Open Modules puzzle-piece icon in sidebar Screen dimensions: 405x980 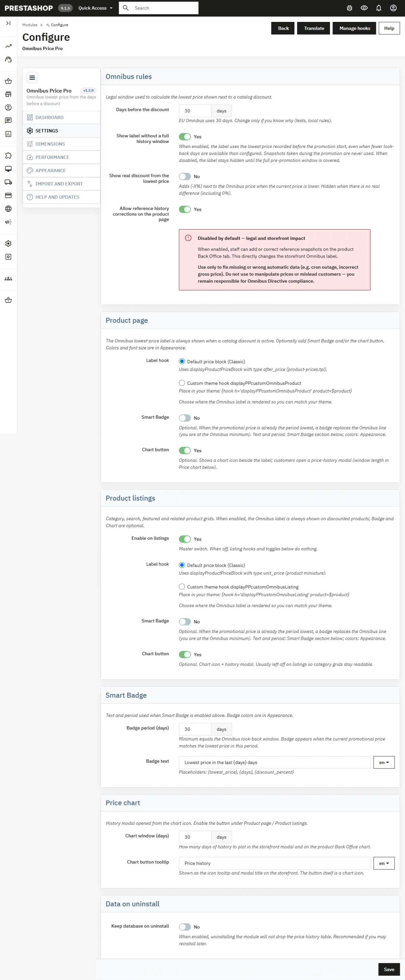(8, 155)
